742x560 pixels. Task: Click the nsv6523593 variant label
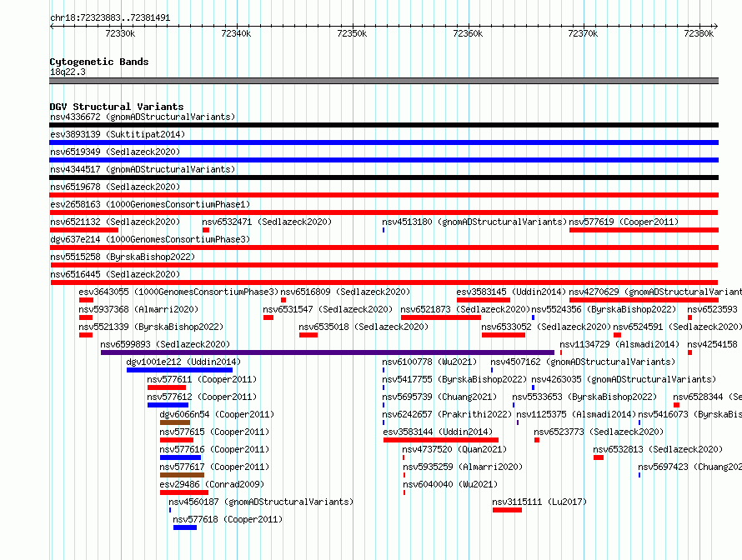[712, 309]
